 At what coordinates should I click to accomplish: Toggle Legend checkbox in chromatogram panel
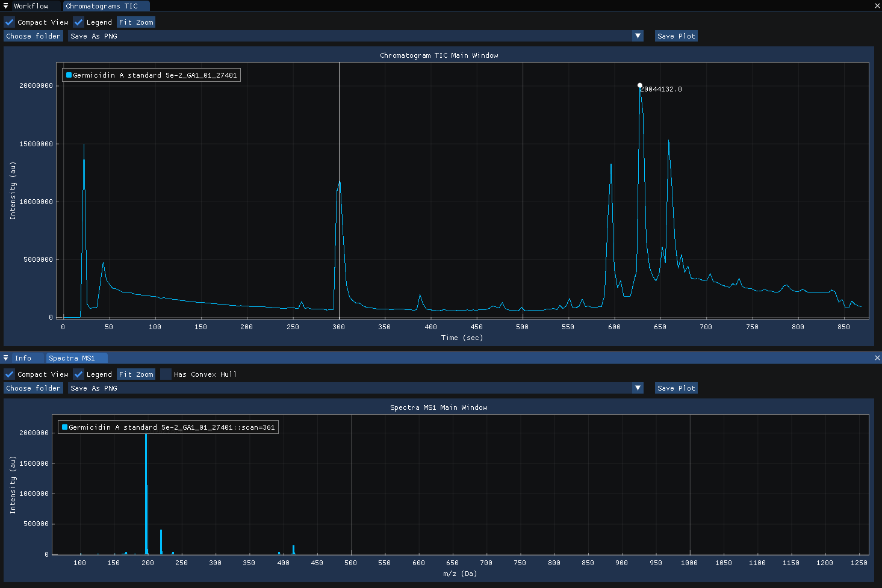(78, 22)
